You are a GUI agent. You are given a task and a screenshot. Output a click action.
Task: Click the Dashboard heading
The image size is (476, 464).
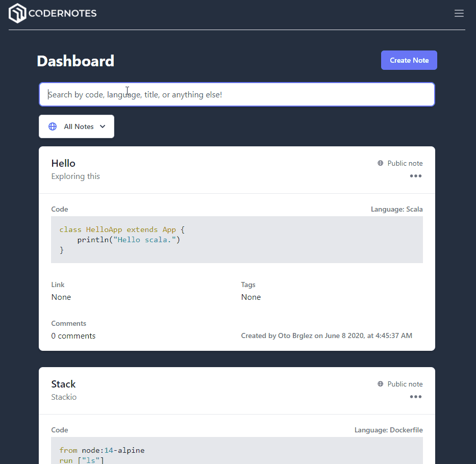click(x=76, y=61)
